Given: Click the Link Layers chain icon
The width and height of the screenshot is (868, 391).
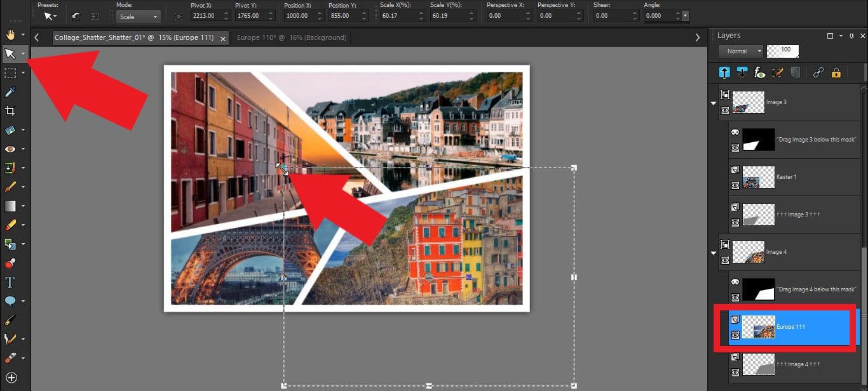Looking at the screenshot, I should (818, 72).
